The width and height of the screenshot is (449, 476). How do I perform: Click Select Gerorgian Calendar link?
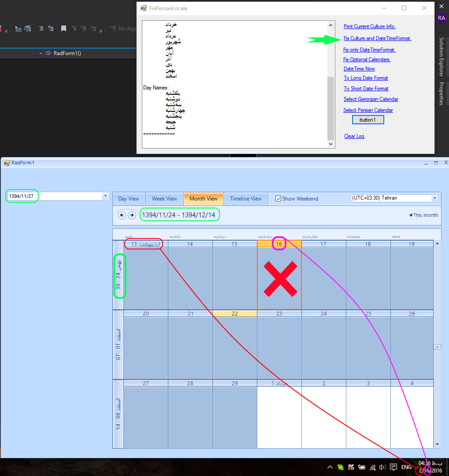pyautogui.click(x=371, y=99)
